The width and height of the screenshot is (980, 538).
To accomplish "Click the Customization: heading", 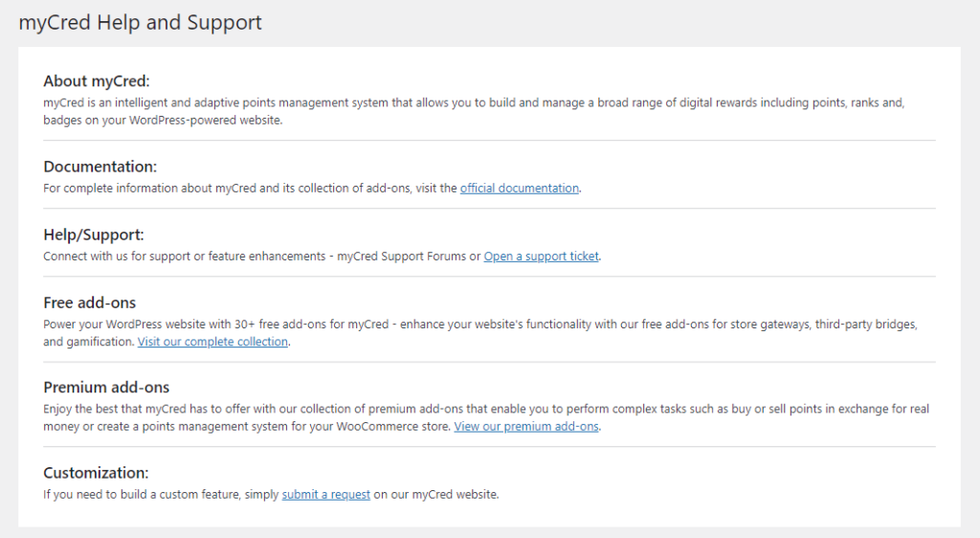I will point(96,473).
